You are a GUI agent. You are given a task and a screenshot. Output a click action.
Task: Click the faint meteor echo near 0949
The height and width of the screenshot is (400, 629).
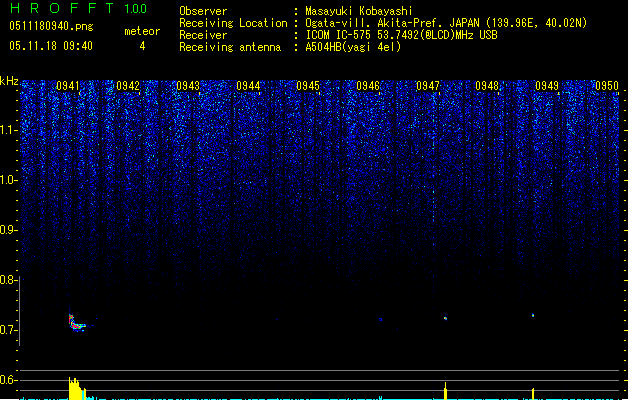[533, 315]
